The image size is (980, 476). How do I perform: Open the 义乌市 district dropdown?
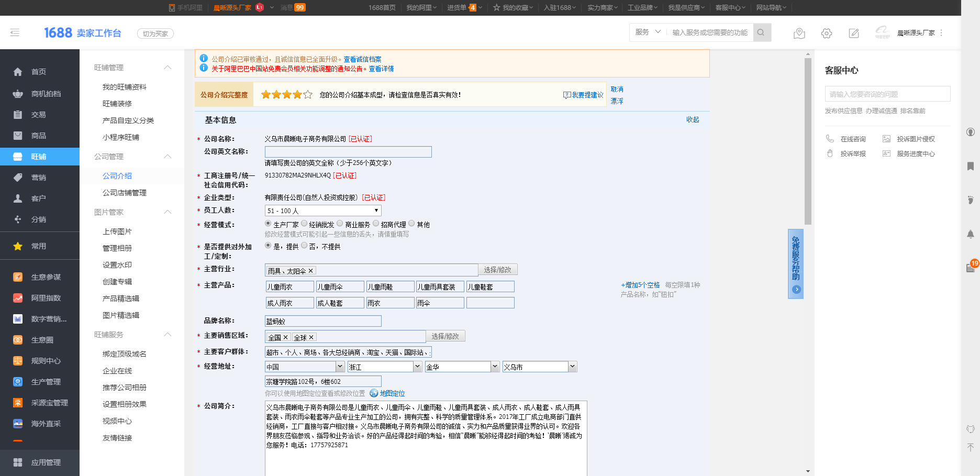540,367
